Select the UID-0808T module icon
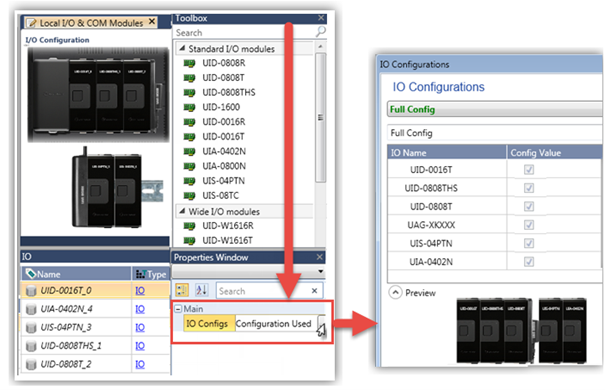 (189, 78)
